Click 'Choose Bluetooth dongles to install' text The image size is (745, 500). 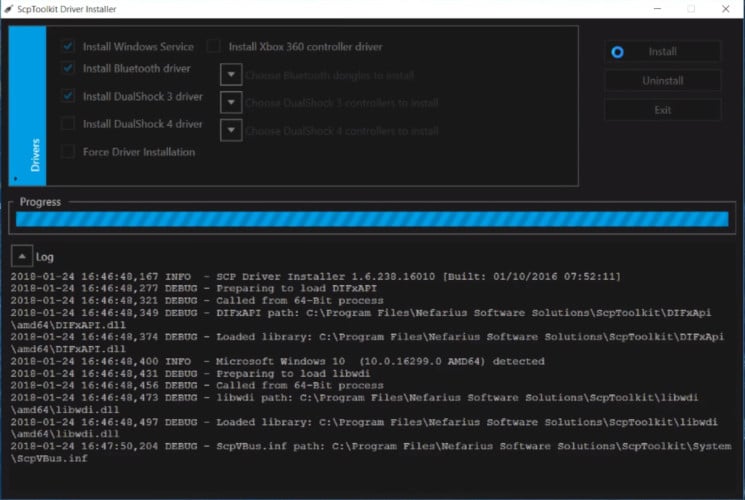tap(330, 76)
